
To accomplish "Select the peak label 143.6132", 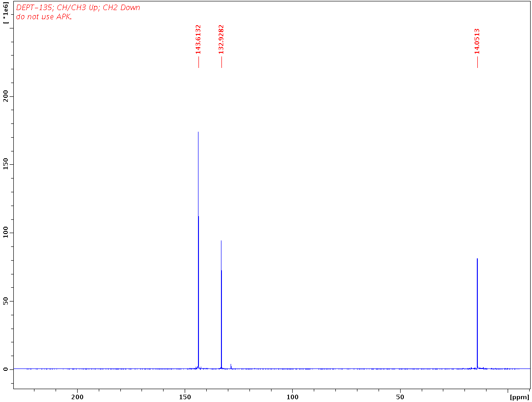I will tap(198, 41).
